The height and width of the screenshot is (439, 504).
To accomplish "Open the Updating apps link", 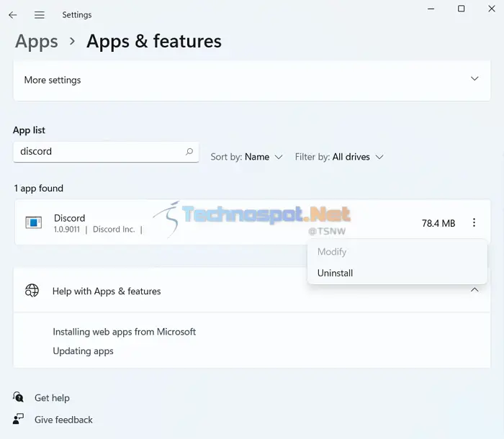I will [83, 351].
